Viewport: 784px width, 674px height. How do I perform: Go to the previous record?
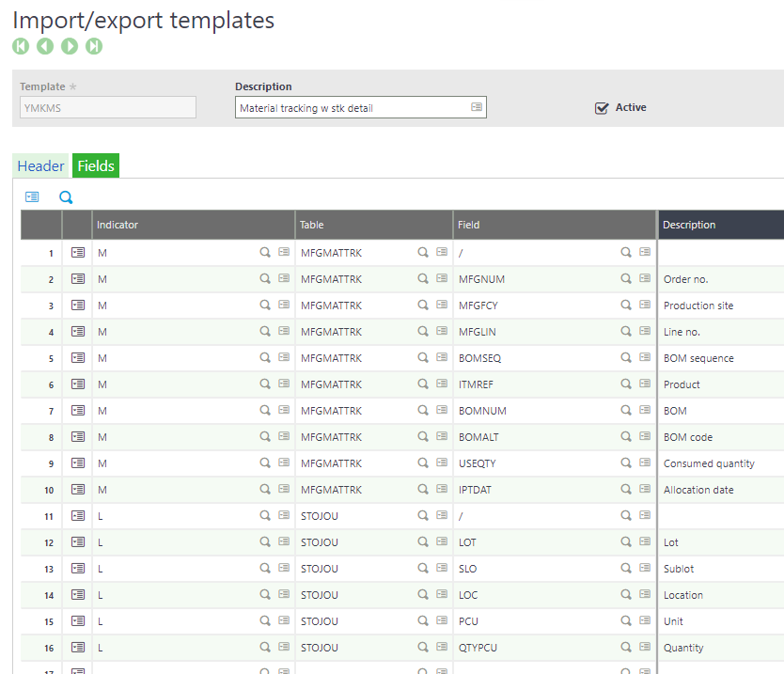(44, 45)
